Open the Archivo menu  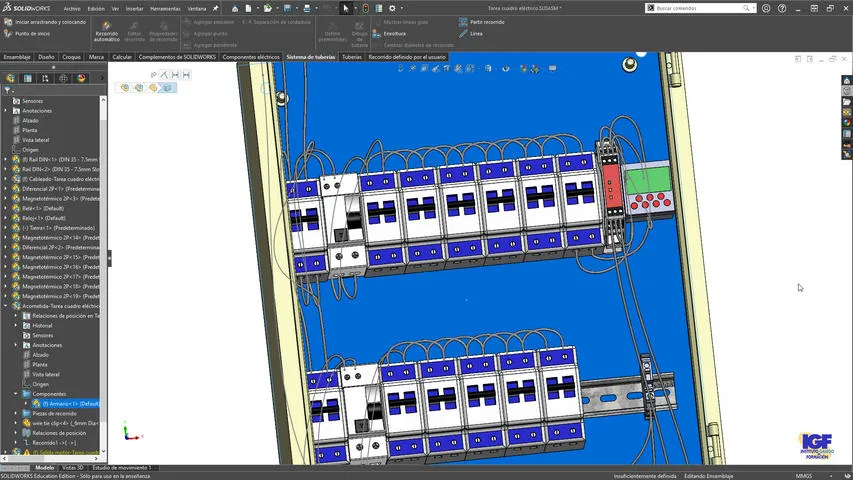pyautogui.click(x=72, y=9)
